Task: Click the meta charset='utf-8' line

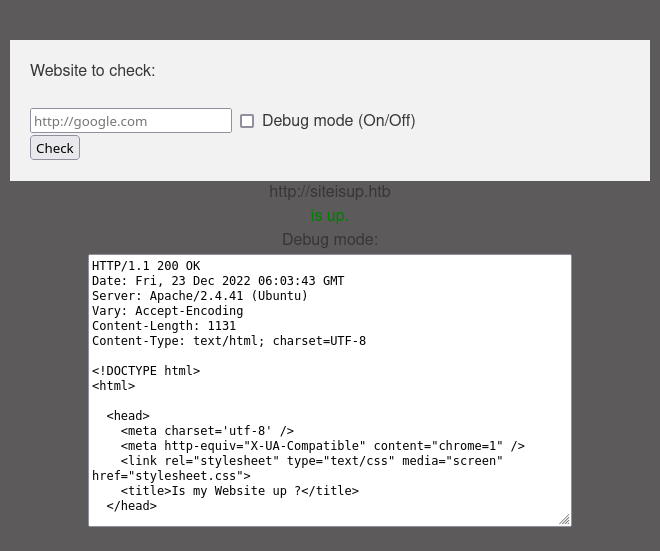Action: point(207,431)
